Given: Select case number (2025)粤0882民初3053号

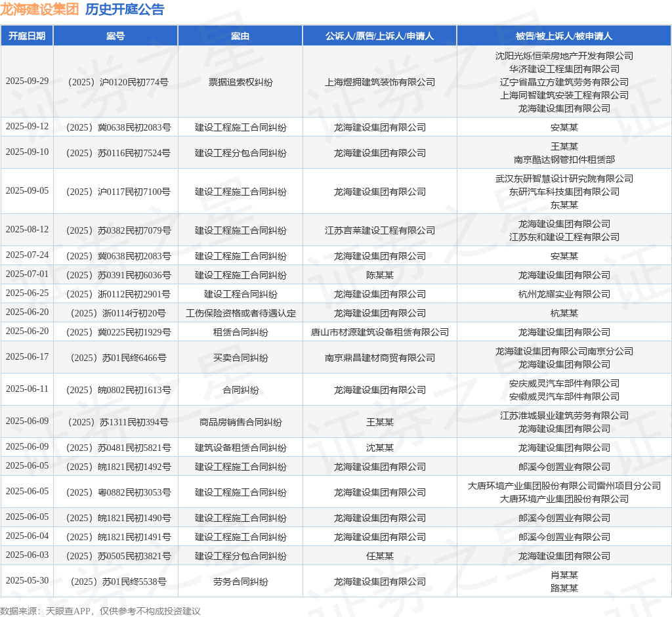Looking at the screenshot, I should click(x=118, y=492).
